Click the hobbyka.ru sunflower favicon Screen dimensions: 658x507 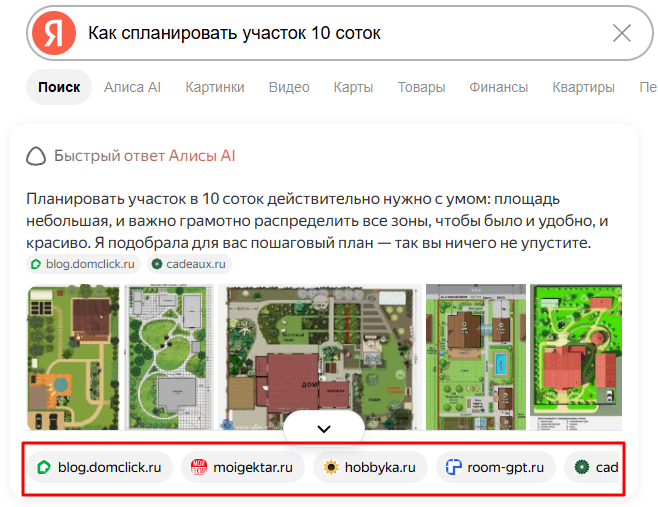point(331,467)
